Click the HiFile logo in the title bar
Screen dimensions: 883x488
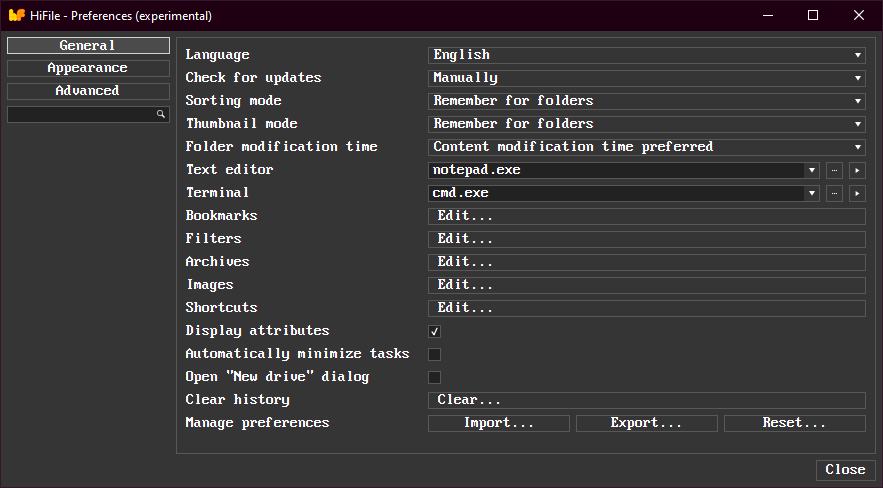(x=16, y=15)
